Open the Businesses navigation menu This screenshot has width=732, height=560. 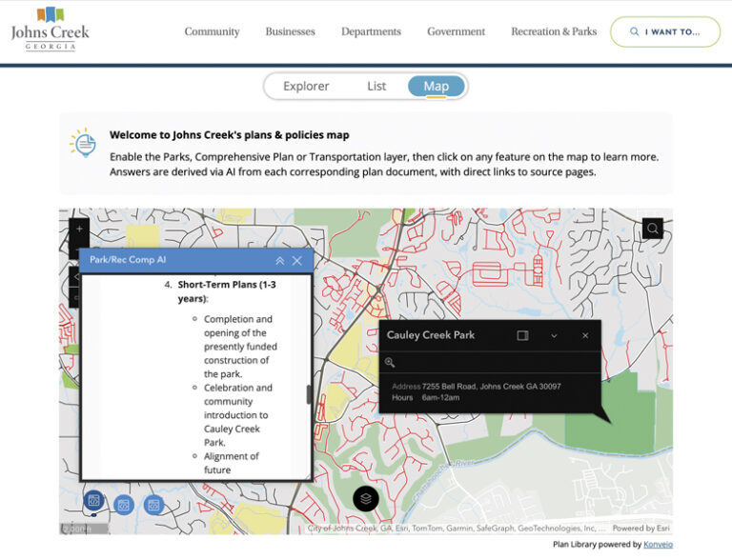pyautogui.click(x=291, y=31)
